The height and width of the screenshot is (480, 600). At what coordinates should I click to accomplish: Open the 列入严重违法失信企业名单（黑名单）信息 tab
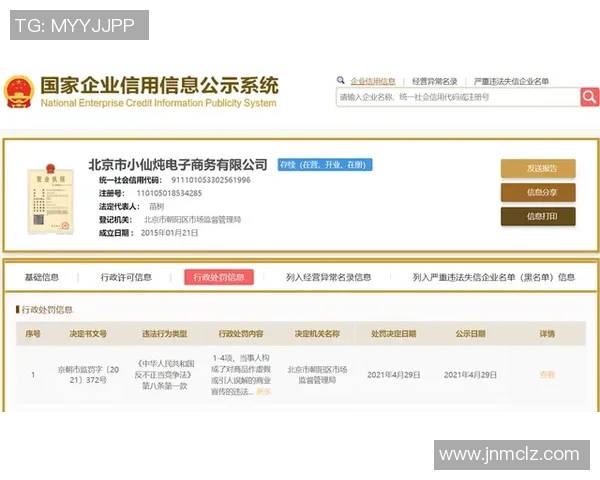point(494,277)
